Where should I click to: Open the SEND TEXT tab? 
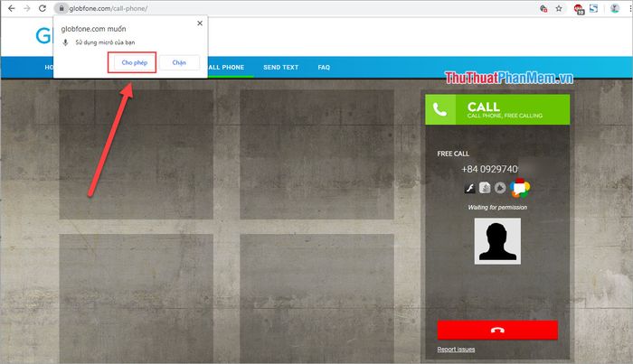(x=281, y=68)
